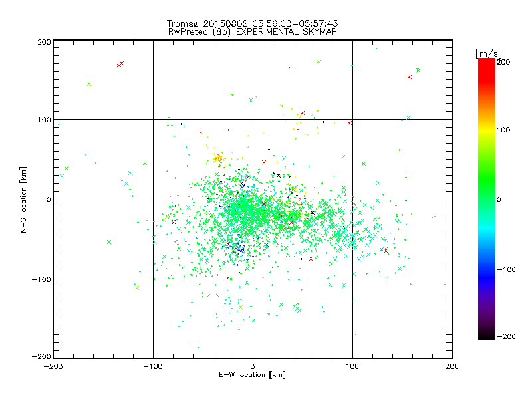The width and height of the screenshot is (532, 399).
Task: Click the colorbar tick label '-100'
Action: 506,269
